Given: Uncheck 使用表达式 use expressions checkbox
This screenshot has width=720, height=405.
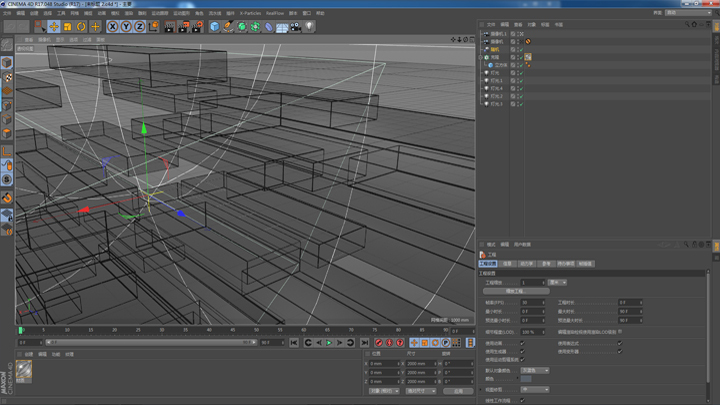Looking at the screenshot, I should pos(620,343).
